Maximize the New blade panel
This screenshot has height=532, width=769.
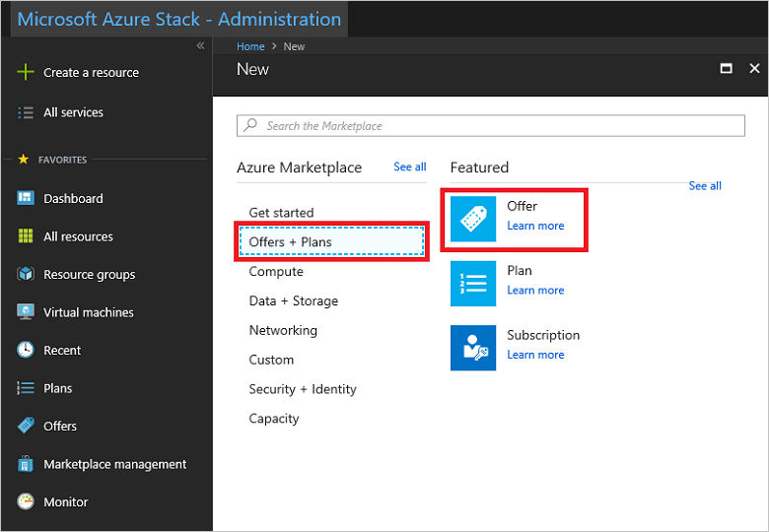pos(727,69)
